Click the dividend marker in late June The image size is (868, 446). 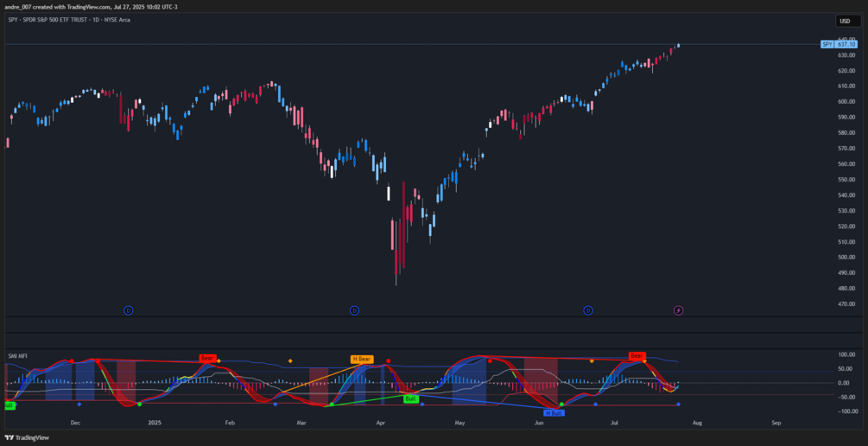point(588,311)
